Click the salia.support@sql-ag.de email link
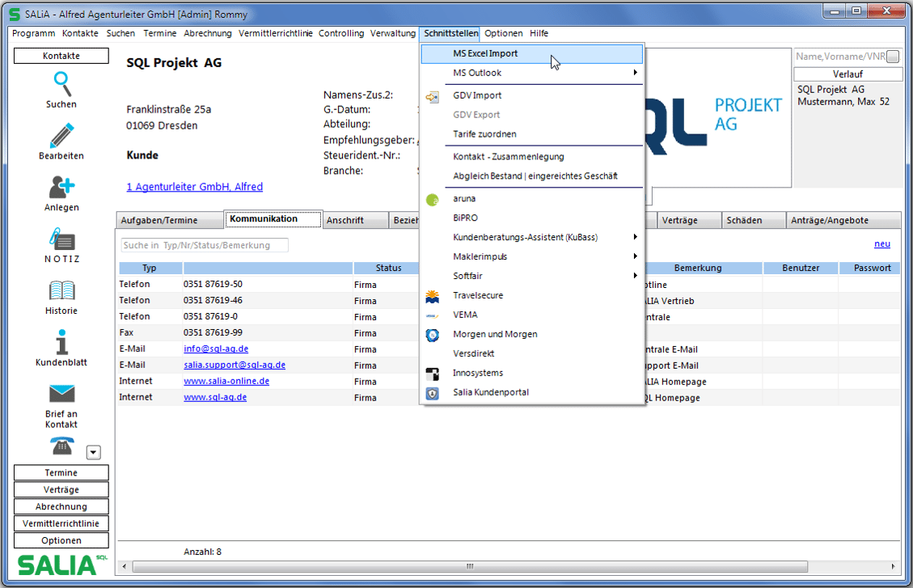This screenshot has height=588, width=913. point(235,365)
